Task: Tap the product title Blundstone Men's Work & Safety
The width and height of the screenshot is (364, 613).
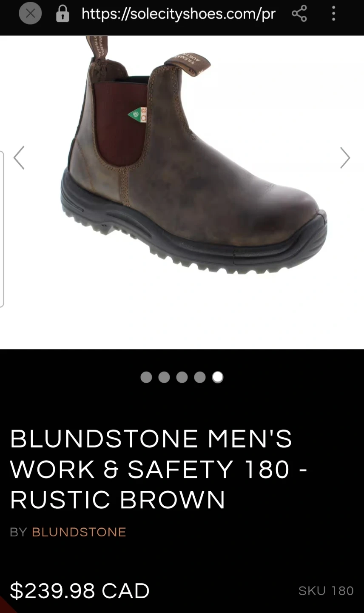Action: [x=158, y=469]
